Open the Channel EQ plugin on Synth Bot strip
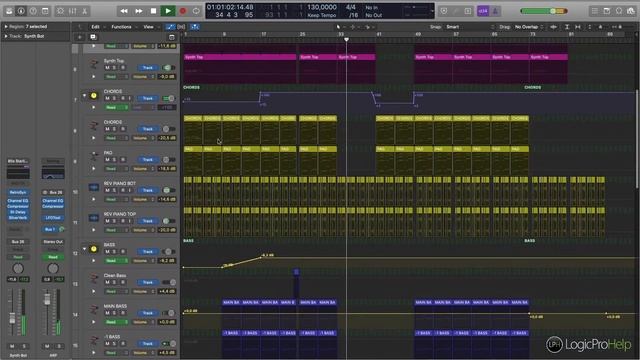 (x=18, y=201)
